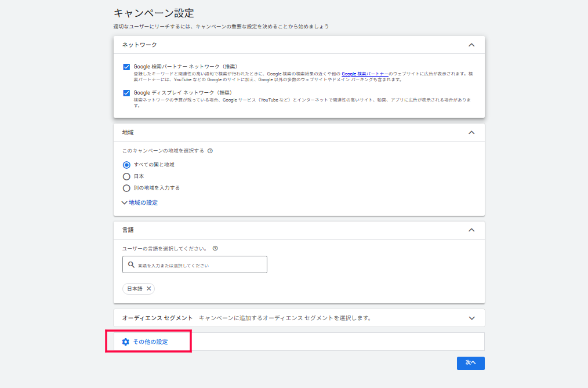Select すべての国と地域 radio button

click(126, 164)
